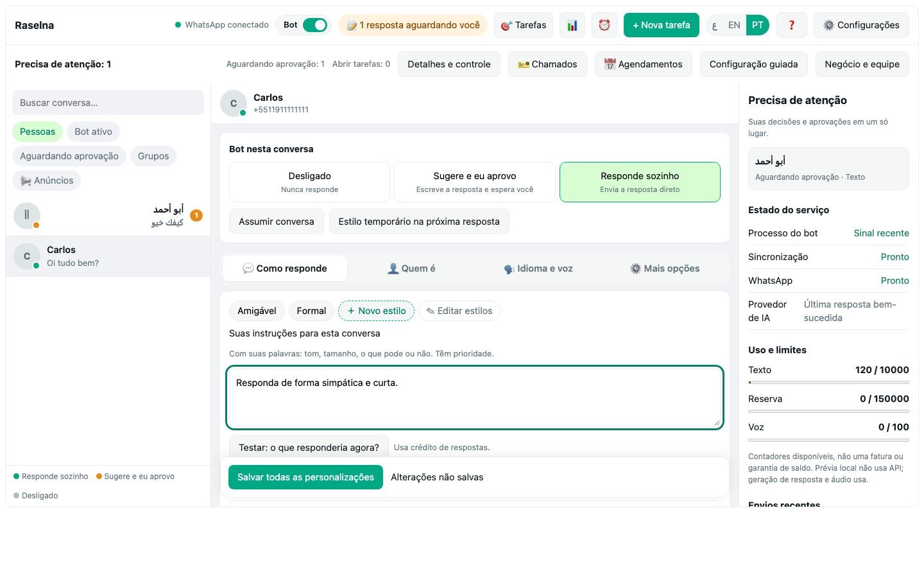Save with Salvar todas as personalizações
The height and width of the screenshot is (578, 924).
(x=305, y=477)
